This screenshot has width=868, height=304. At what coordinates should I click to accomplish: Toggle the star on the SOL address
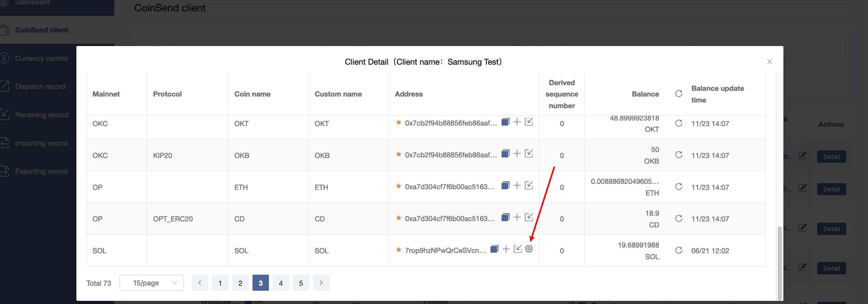point(398,250)
